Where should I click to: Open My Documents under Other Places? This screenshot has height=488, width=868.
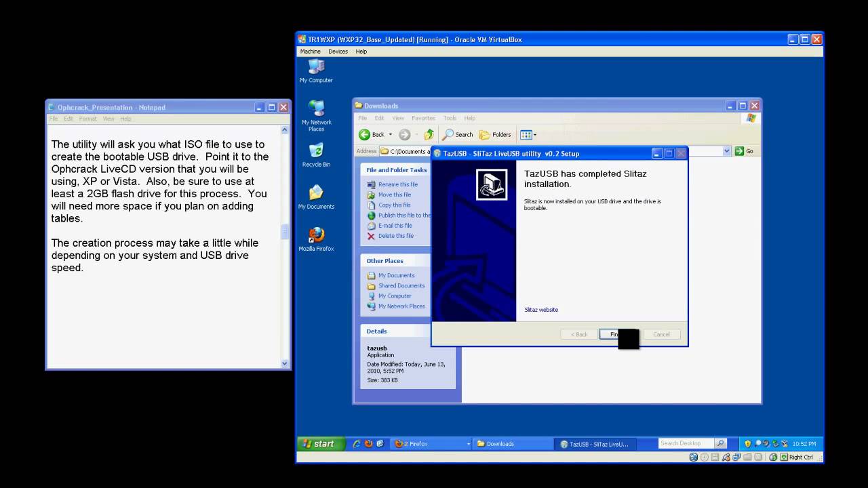[391, 275]
